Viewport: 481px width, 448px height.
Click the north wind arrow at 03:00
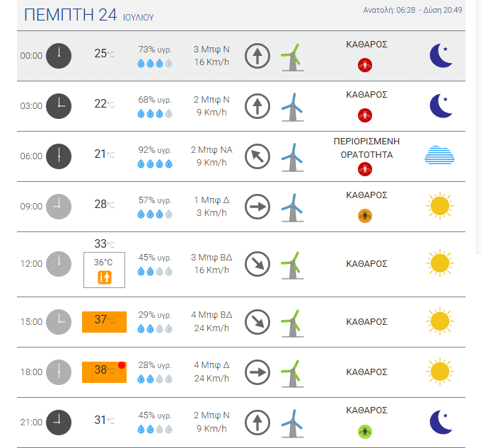pos(257,106)
